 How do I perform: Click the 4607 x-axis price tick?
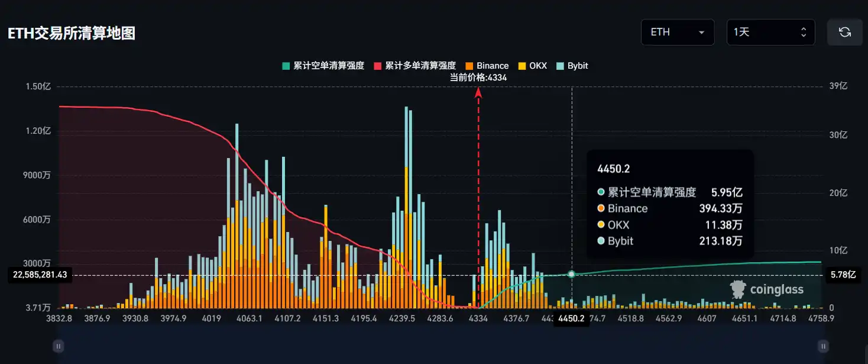click(707, 318)
